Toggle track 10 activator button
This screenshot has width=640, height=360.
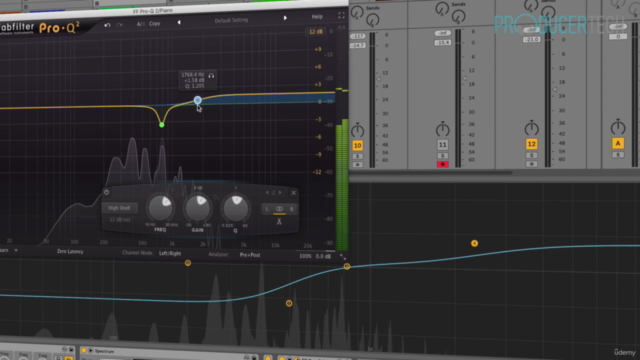[x=358, y=145]
